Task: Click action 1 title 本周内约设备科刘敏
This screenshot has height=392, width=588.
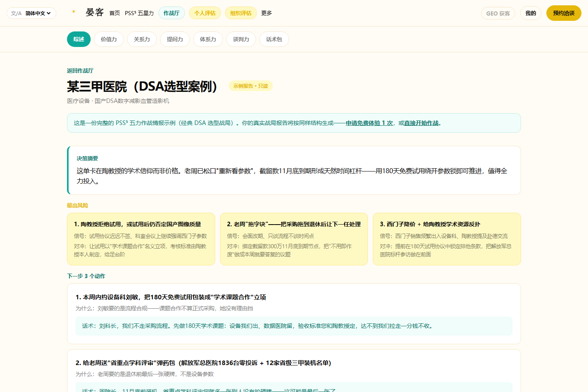Action: [x=171, y=297]
